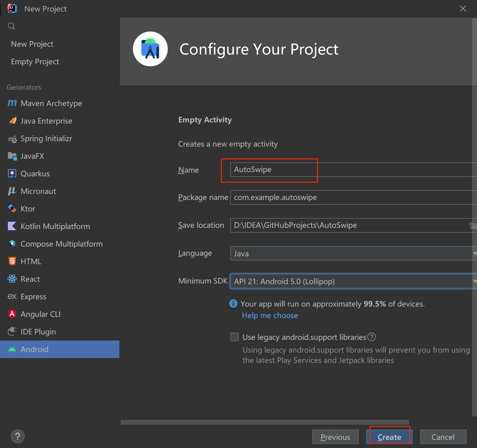Choose React generator
The width and height of the screenshot is (477, 448).
[x=60, y=279]
